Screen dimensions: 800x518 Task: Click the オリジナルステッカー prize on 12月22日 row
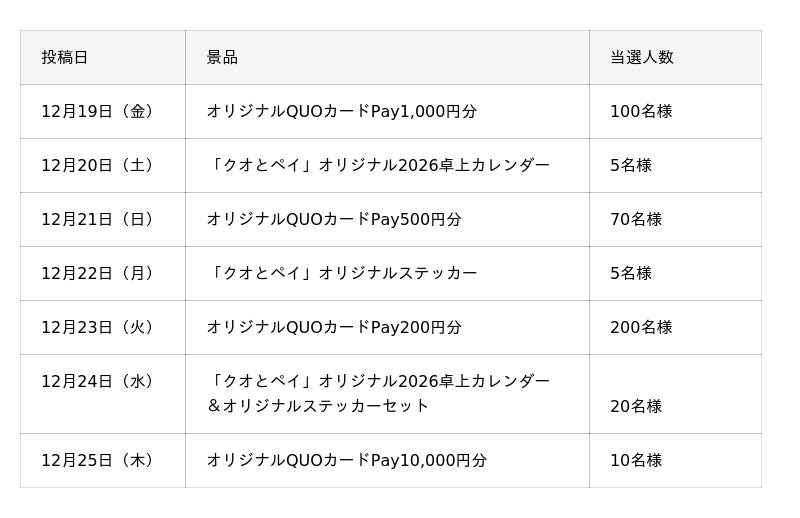click(x=341, y=273)
